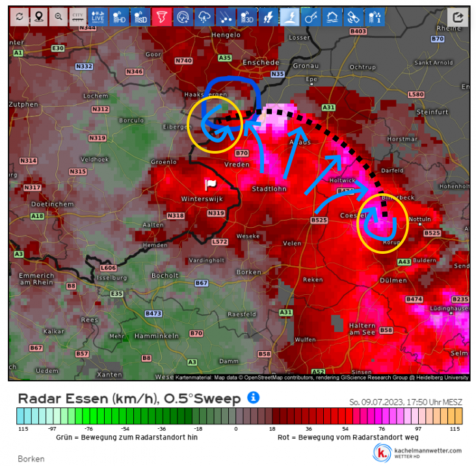
Task: Select the HD radar layer
Action: pos(119,17)
